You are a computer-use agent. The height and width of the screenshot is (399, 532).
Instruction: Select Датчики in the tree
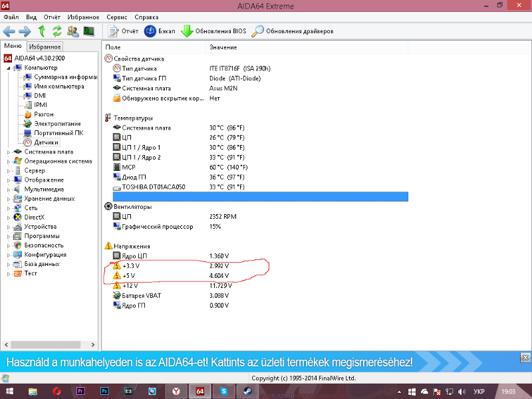click(x=46, y=142)
